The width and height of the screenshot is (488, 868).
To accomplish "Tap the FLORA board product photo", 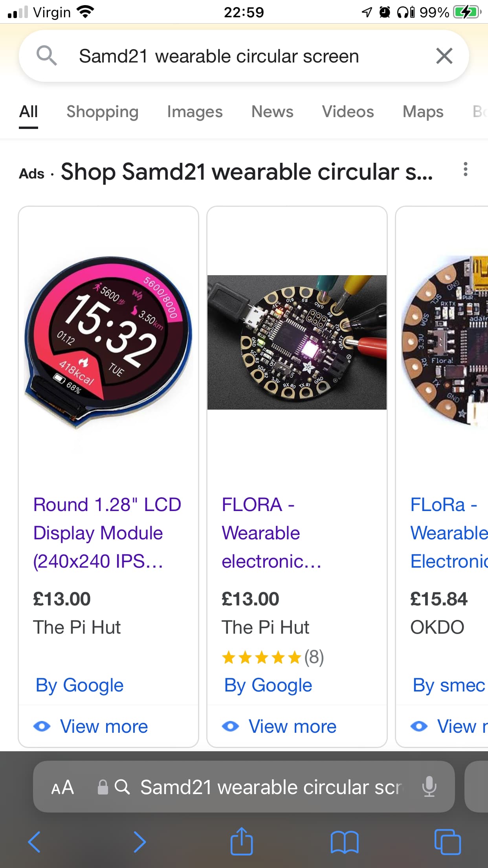I will coord(297,342).
